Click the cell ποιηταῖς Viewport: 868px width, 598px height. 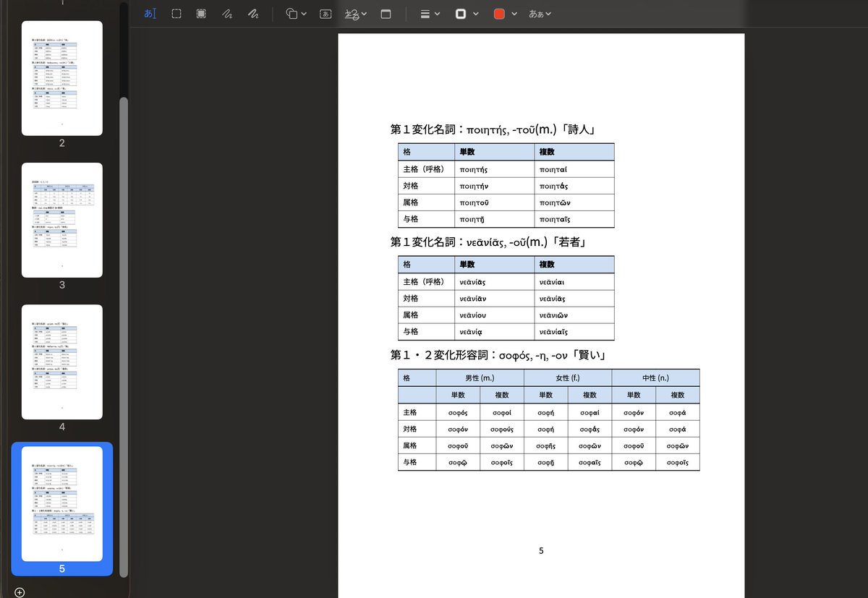point(574,219)
